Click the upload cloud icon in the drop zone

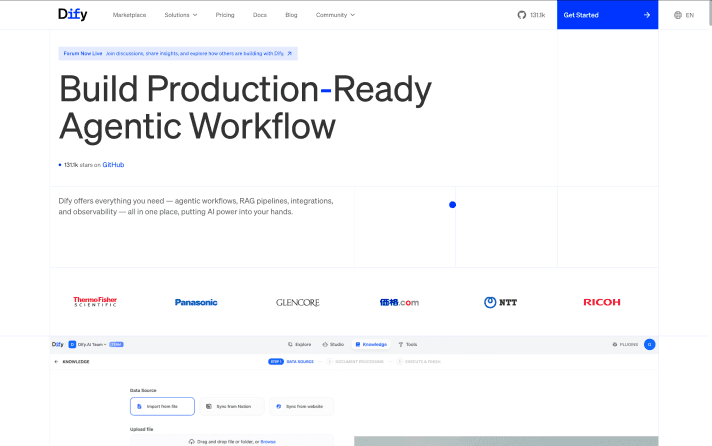tap(192, 441)
